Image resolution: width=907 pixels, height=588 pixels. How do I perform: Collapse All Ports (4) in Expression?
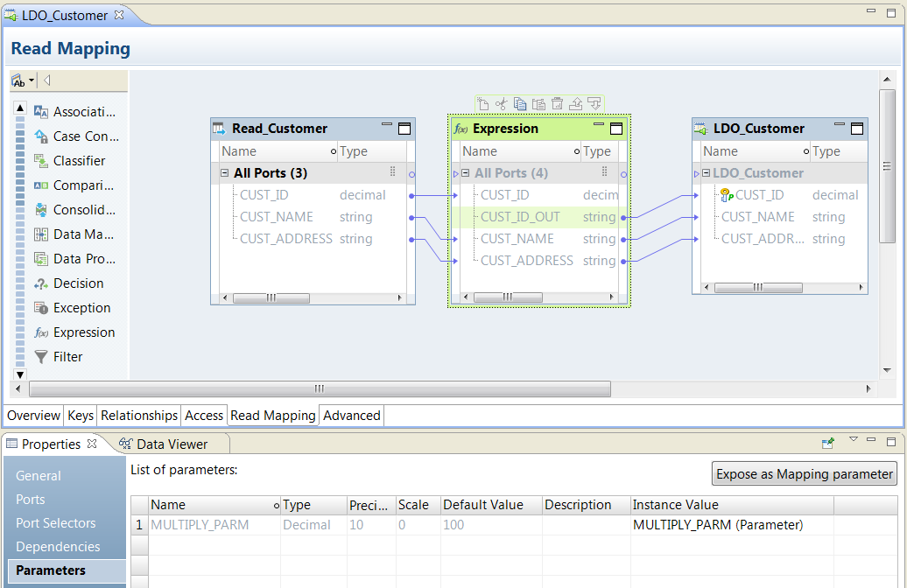(465, 173)
